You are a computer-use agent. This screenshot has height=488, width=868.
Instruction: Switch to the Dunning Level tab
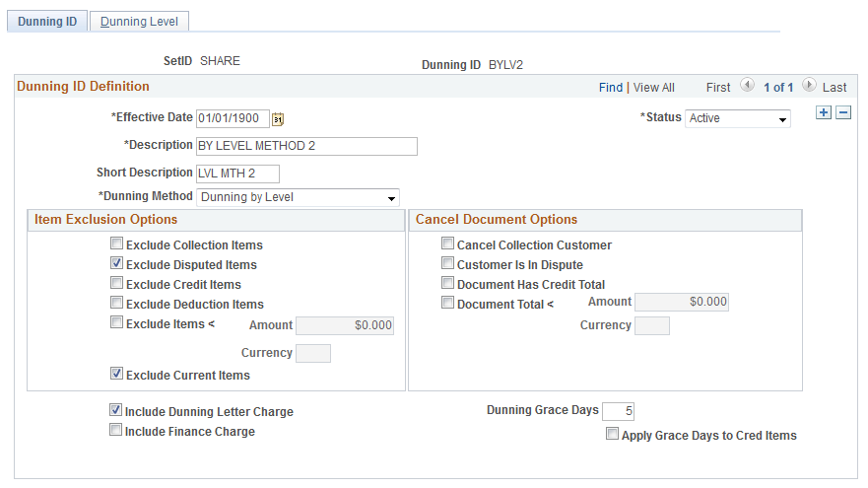139,22
